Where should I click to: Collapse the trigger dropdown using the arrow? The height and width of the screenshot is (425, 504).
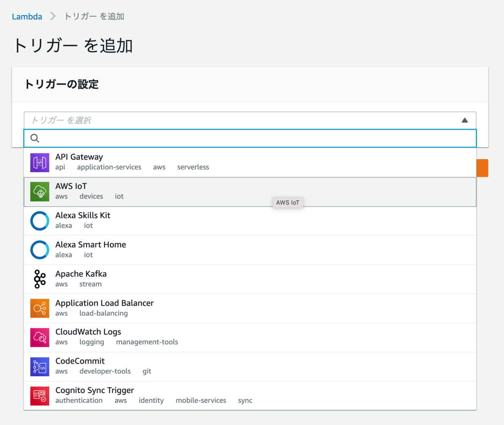(x=465, y=121)
